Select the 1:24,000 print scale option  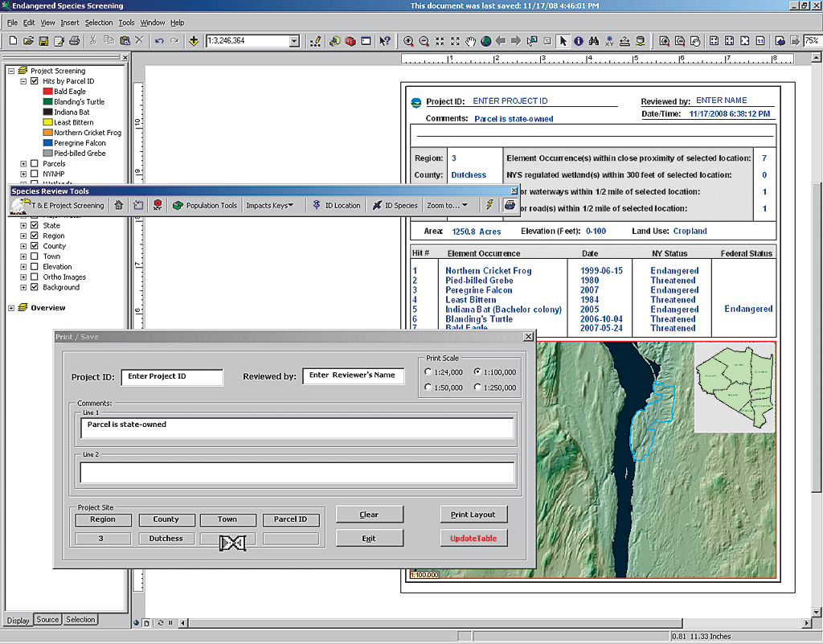point(428,372)
